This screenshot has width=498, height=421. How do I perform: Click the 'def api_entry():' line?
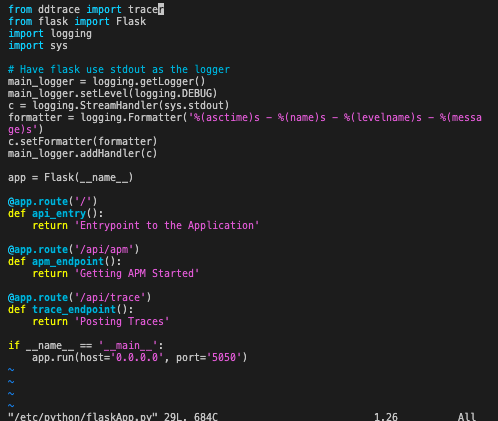(x=56, y=213)
